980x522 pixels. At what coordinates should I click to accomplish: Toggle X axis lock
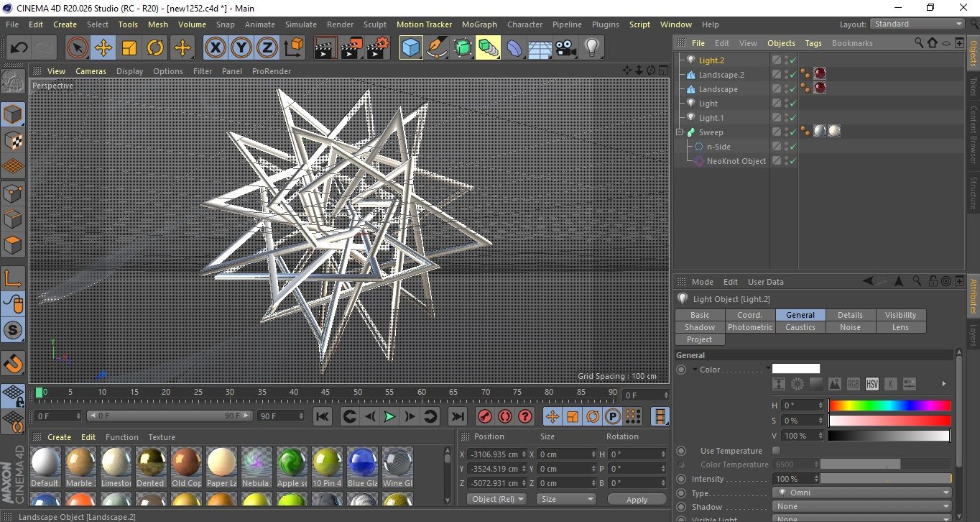(215, 48)
